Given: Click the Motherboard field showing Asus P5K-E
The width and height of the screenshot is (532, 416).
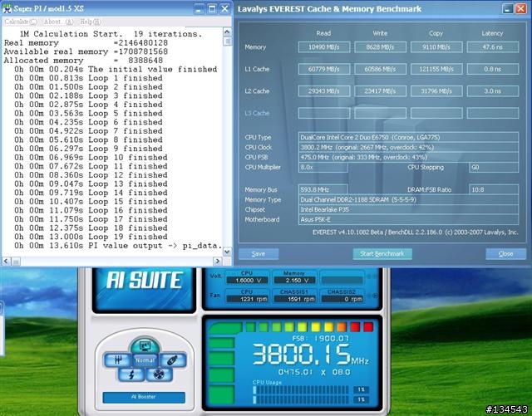Looking at the screenshot, I should coord(408,219).
